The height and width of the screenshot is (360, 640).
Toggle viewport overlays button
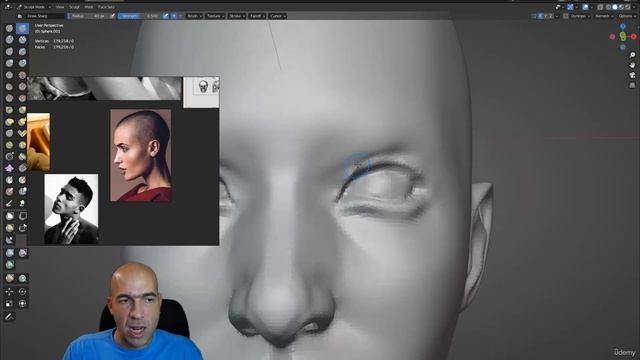coord(586,7)
